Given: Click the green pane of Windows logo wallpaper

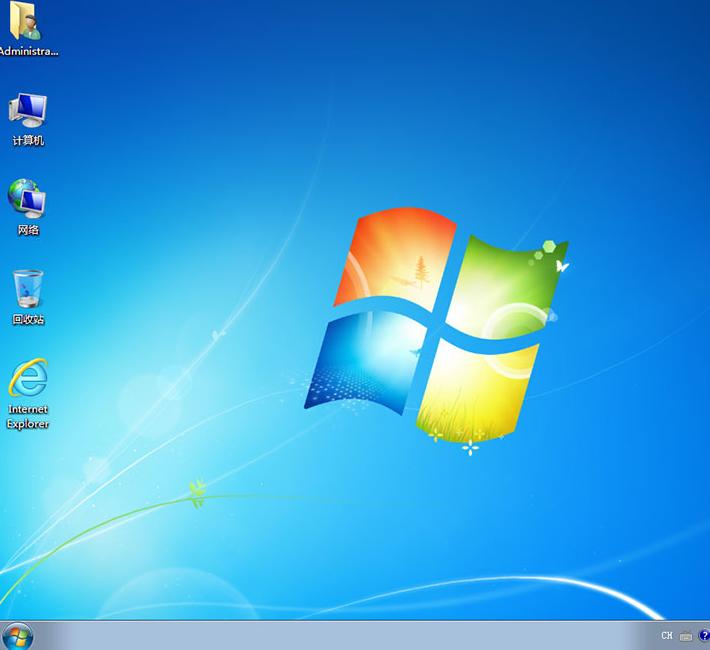Looking at the screenshot, I should [x=505, y=280].
